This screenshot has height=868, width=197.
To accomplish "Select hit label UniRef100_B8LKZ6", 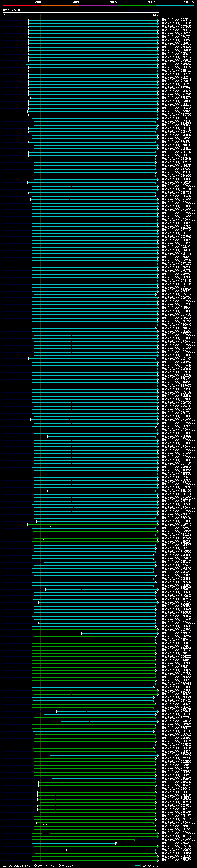I will [x=176, y=98].
